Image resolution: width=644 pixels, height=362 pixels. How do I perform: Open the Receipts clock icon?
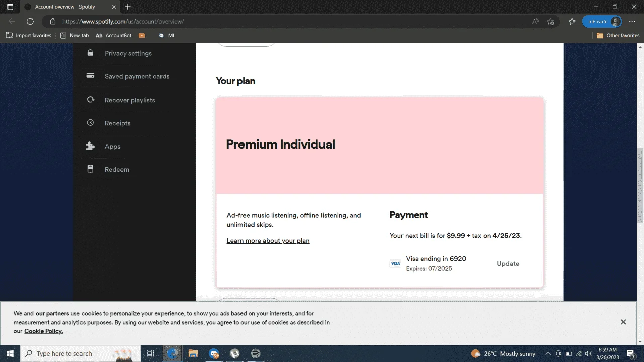pyautogui.click(x=91, y=123)
